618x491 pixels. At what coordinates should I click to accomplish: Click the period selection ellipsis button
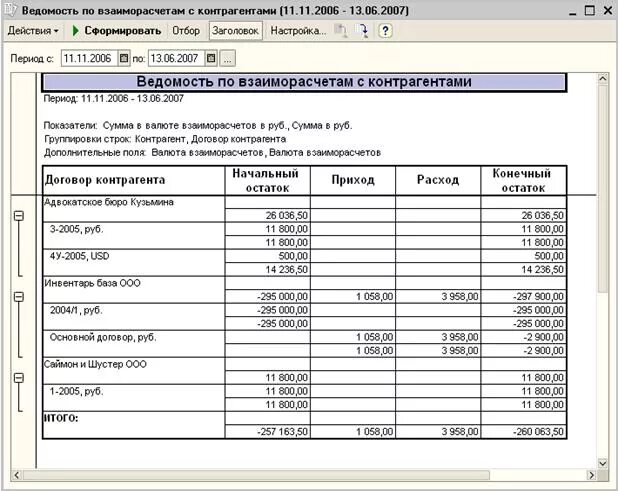pos(228,59)
